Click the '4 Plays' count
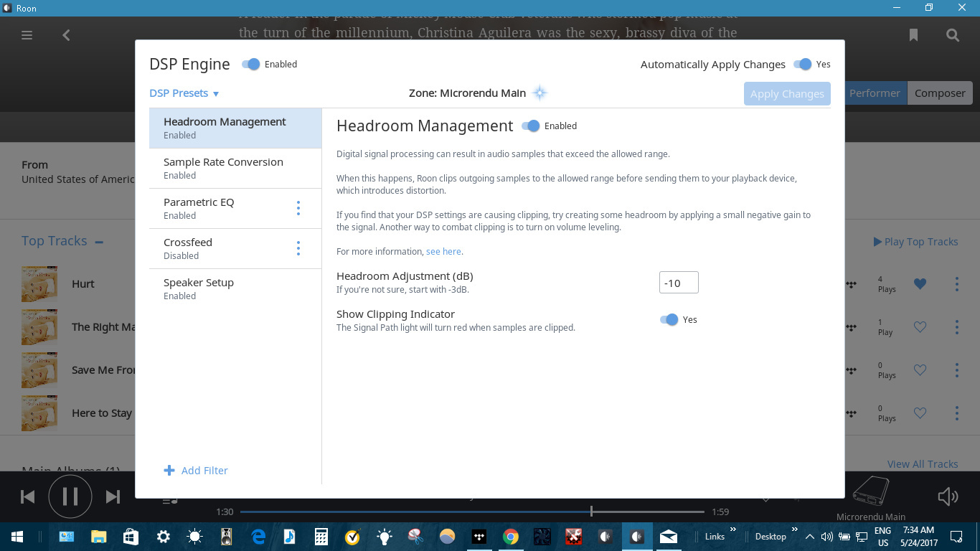 (887, 284)
